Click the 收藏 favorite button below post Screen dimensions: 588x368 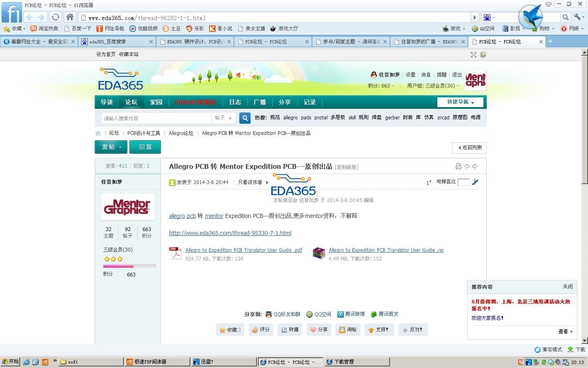[230, 330]
